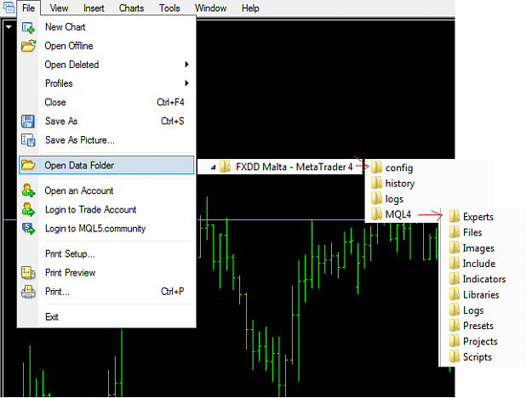Select Login to MQL5.community text
Image resolution: width=532 pixels, height=398 pixels.
95,229
